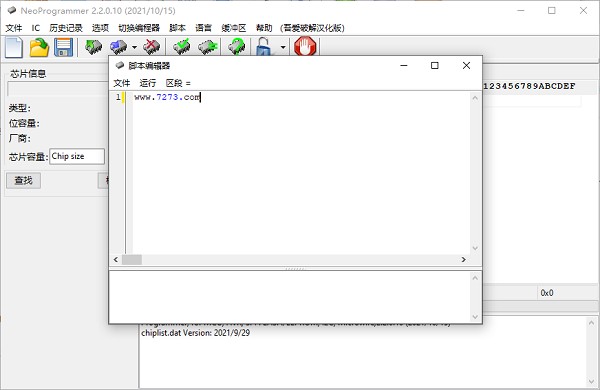Click script editor vertical scroll down arrow
The image size is (600, 390).
click(x=475, y=248)
